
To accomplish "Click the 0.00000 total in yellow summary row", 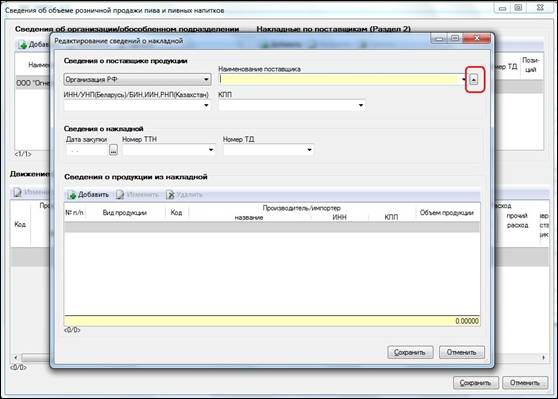I will pyautogui.click(x=467, y=321).
